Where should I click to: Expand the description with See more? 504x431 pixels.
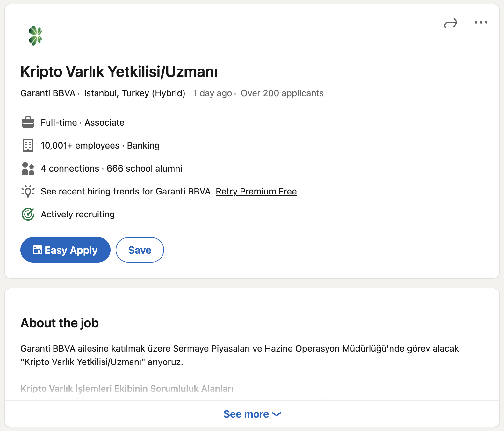pos(252,414)
